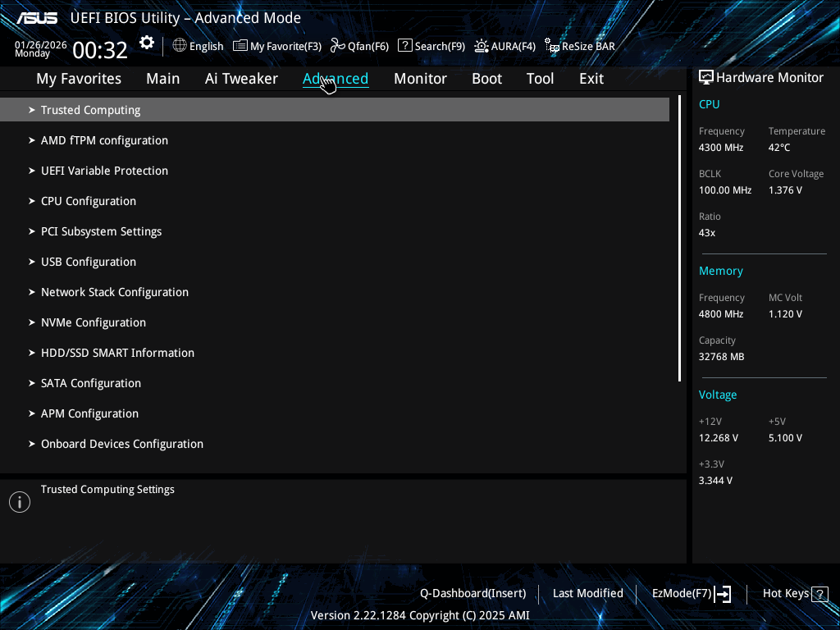840x630 pixels.
Task: Click the Last Modified button
Action: (x=587, y=594)
